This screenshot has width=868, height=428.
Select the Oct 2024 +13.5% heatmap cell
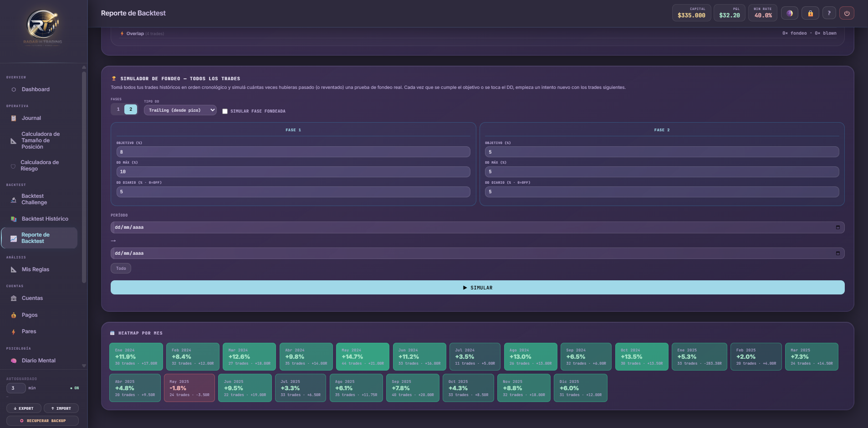pyautogui.click(x=642, y=356)
